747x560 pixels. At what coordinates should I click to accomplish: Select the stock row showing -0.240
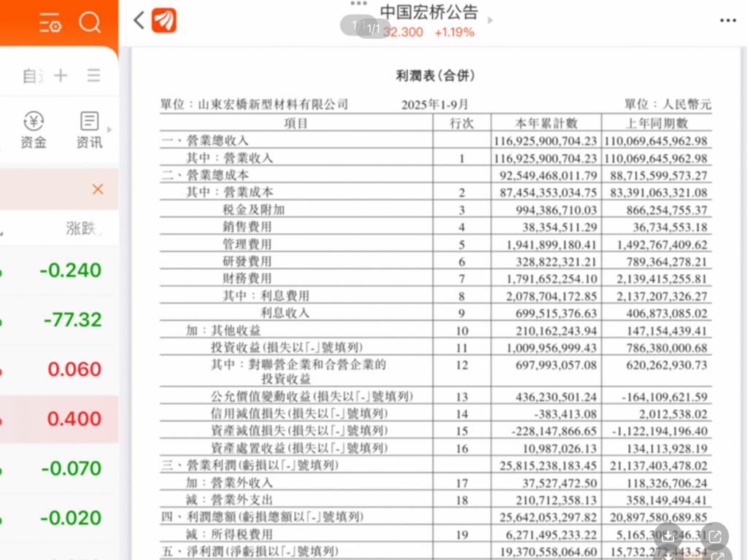(59, 270)
